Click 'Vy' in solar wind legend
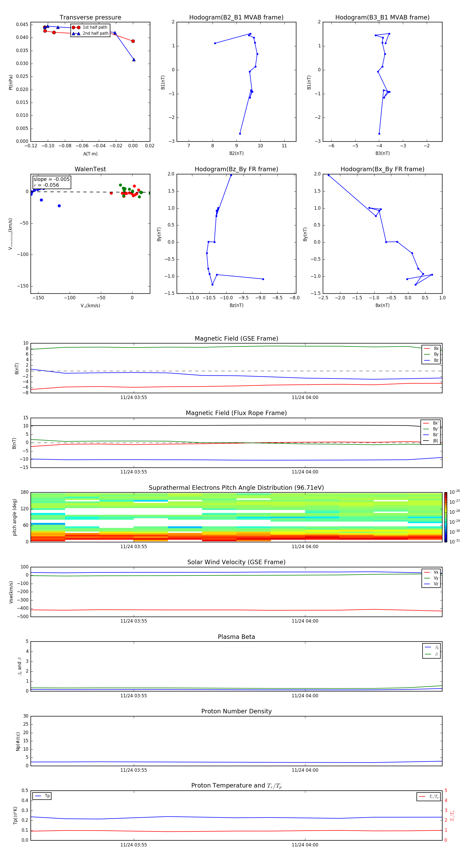The height and width of the screenshot is (868, 473). 431,578
